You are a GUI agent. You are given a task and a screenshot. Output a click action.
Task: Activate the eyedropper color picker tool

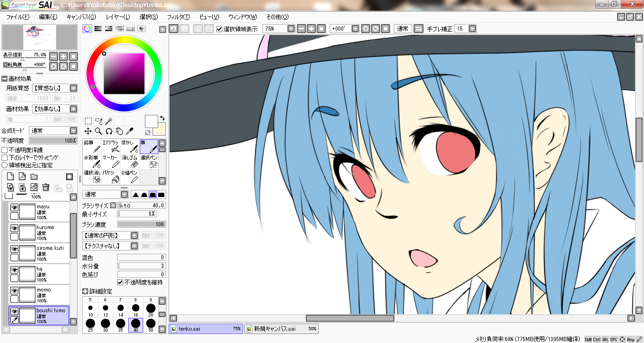[x=130, y=131]
